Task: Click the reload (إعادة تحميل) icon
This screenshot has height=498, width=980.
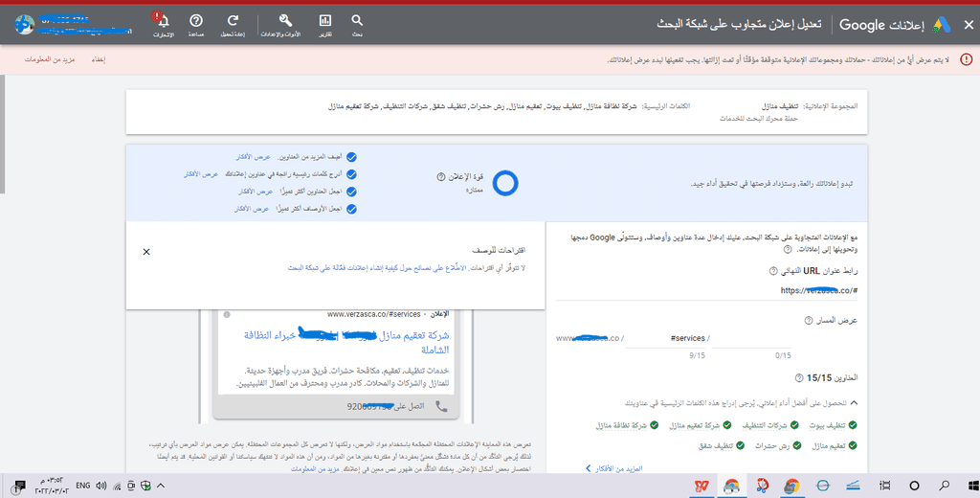Action: click(233, 20)
